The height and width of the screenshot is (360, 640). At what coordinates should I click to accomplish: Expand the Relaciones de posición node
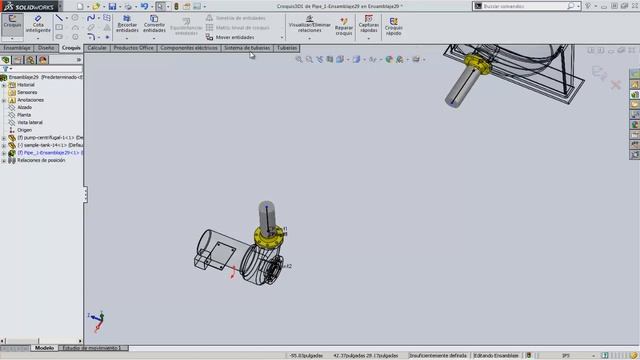(x=4, y=160)
